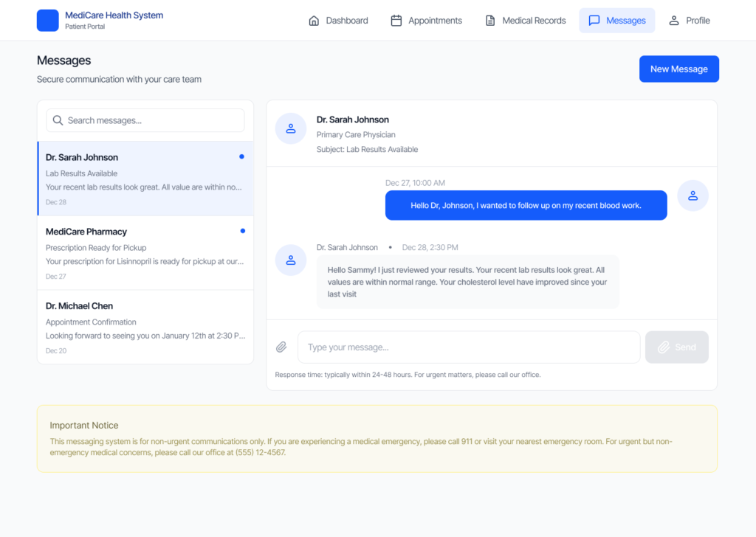Switch to the Messages tab
Screen dimensions: 756x537
coord(616,21)
